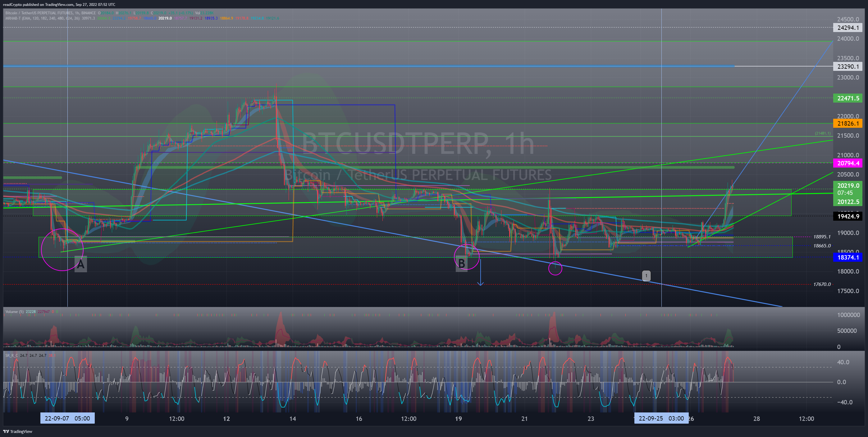Click the 21500.0 price axis tick
The width and height of the screenshot is (868, 437).
pos(848,136)
